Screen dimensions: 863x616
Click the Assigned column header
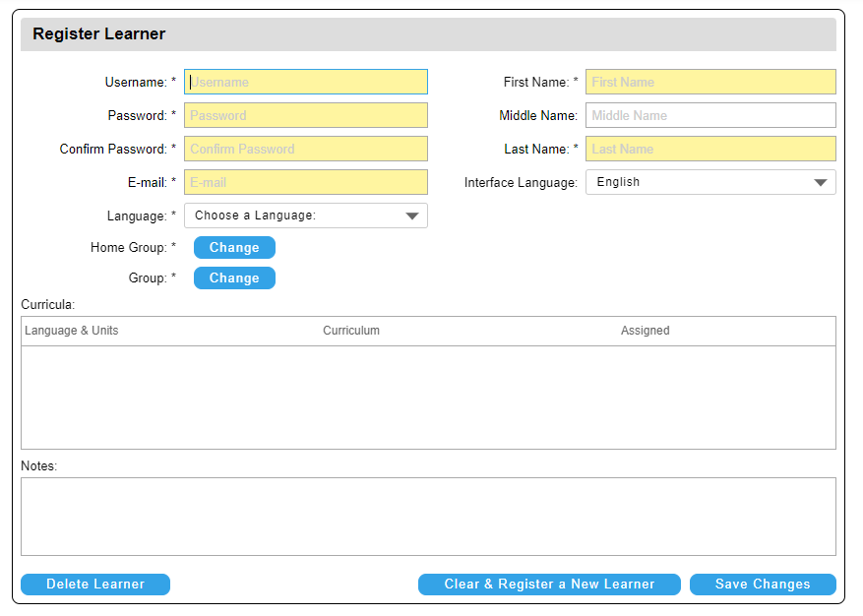(645, 331)
